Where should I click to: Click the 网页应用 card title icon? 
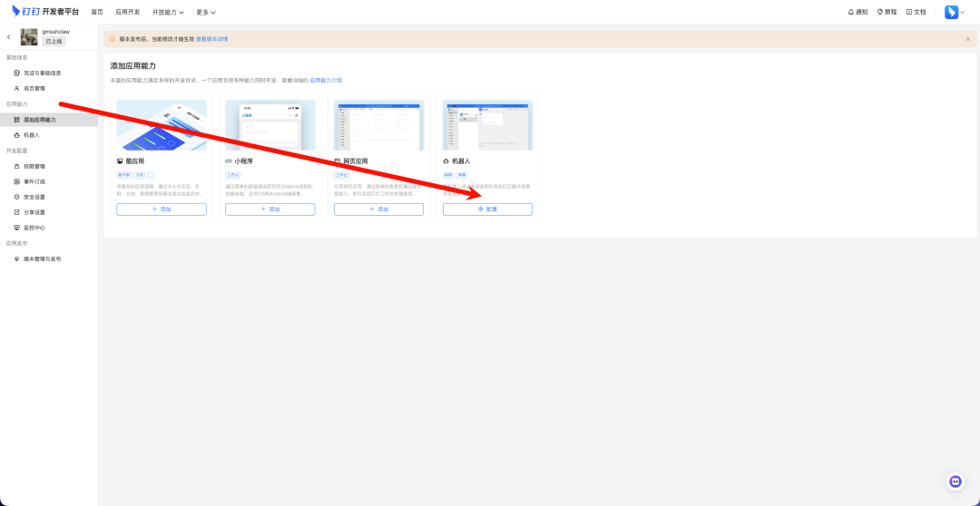coord(338,161)
